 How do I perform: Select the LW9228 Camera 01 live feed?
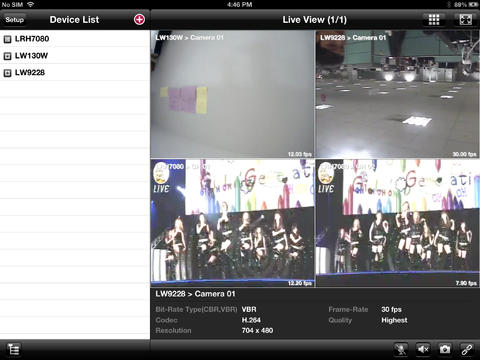click(x=397, y=94)
